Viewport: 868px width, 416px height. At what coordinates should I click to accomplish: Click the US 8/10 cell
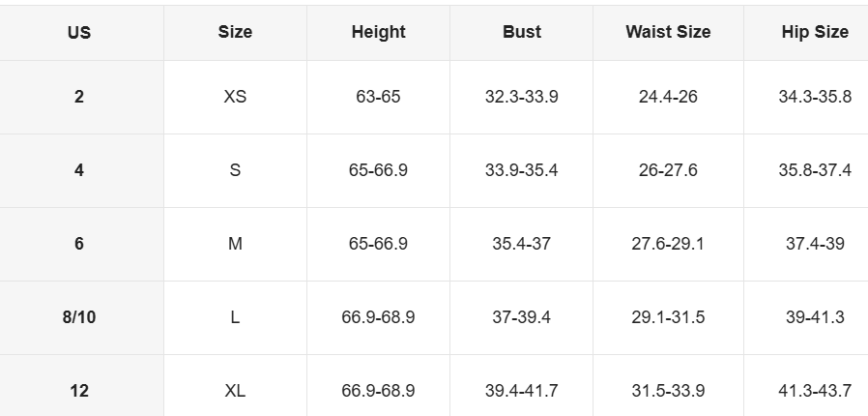point(79,317)
